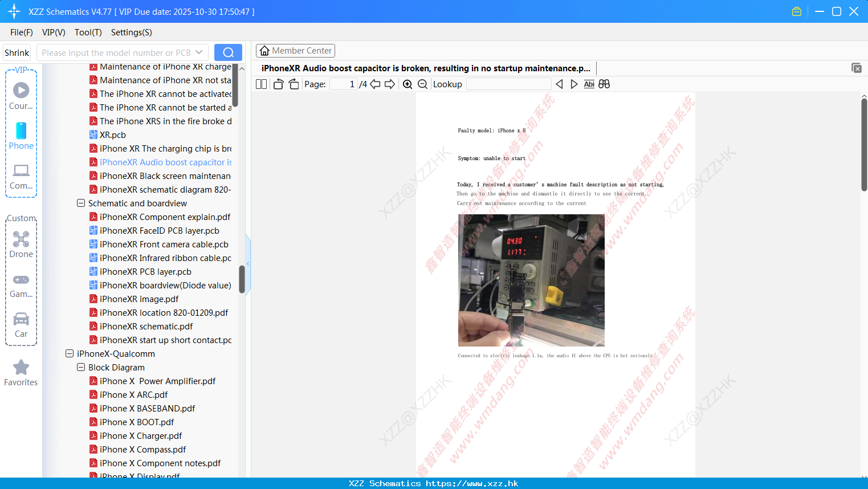Click the model number search field
Screen dimensions: 868x489
116,52
